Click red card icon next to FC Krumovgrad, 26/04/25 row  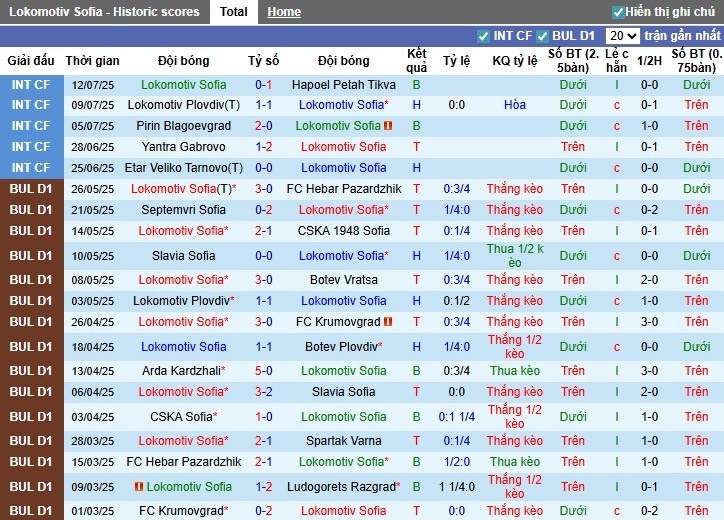pos(387,322)
